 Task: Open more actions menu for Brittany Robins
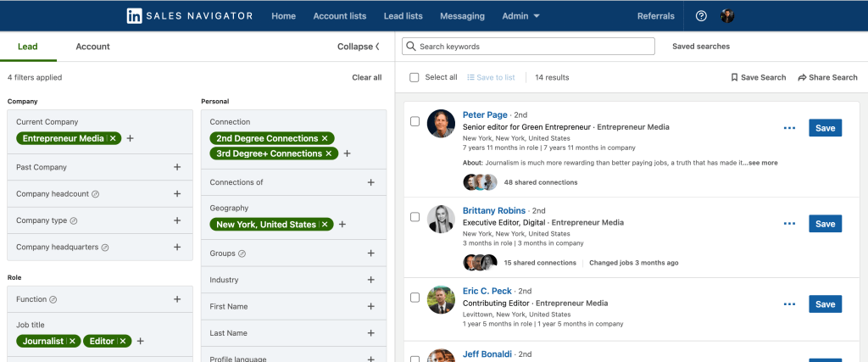coord(789,224)
